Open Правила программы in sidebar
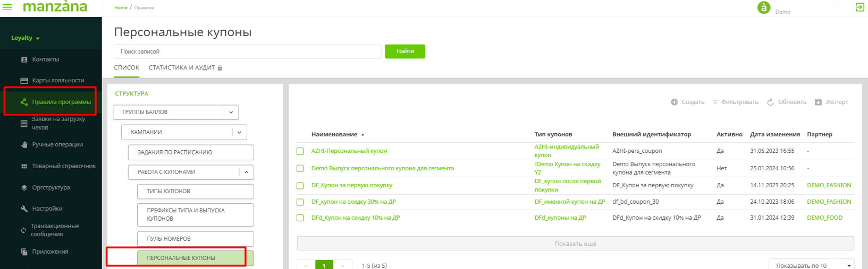This screenshot has width=868, height=269. [61, 102]
